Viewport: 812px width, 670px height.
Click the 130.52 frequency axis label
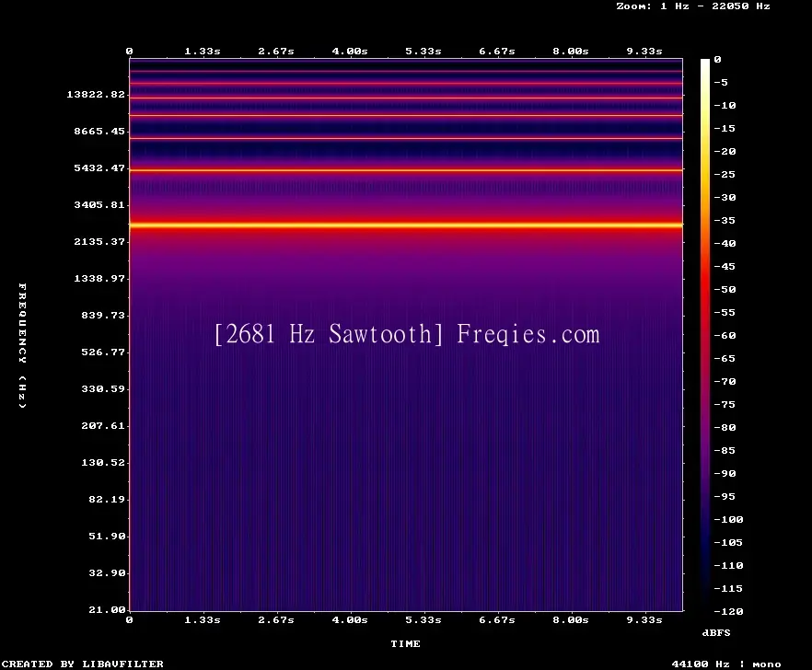coord(103,462)
